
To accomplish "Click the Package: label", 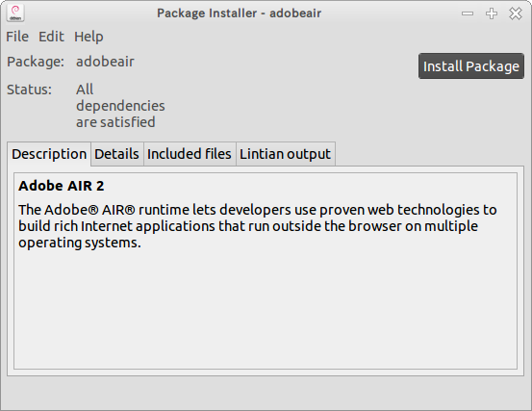I will pos(36,62).
